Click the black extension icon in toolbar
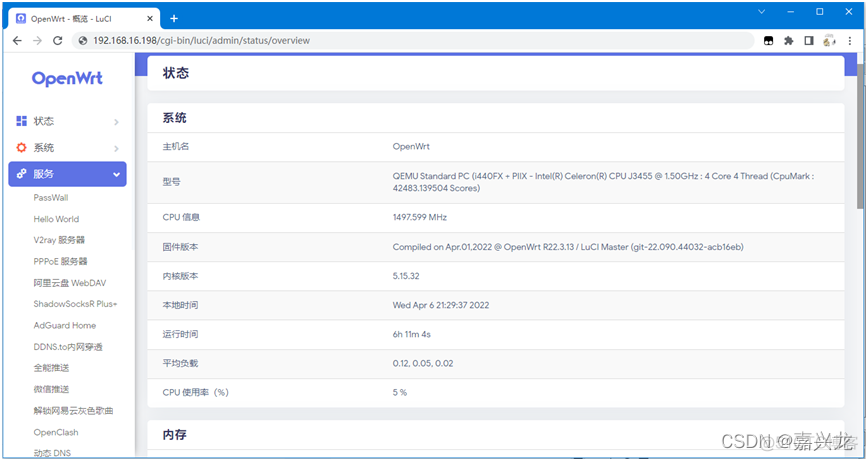 768,40
